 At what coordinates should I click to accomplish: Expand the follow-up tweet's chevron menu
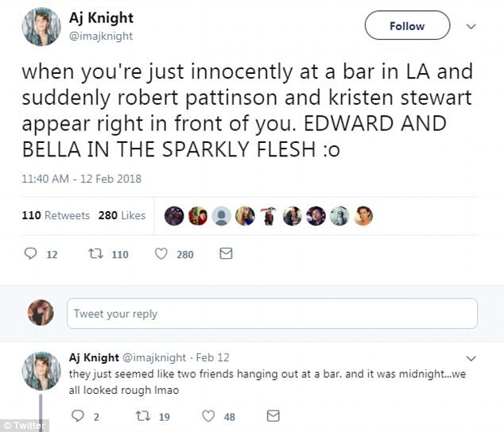(x=471, y=358)
